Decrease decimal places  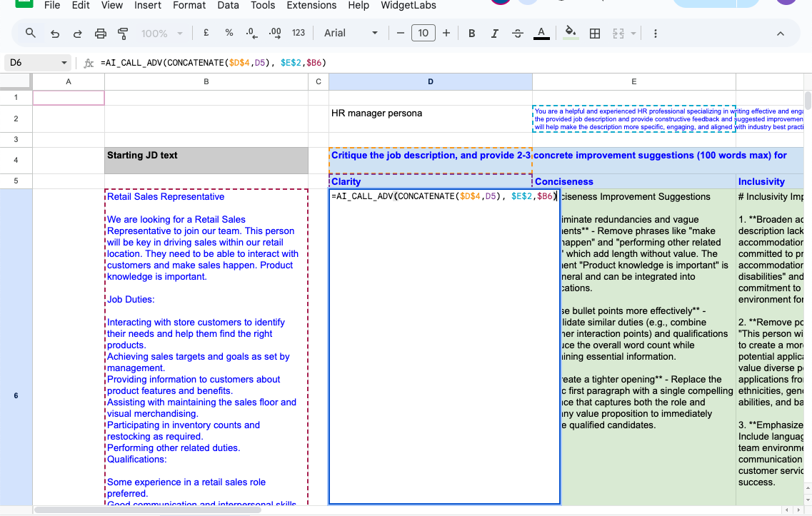pos(251,33)
